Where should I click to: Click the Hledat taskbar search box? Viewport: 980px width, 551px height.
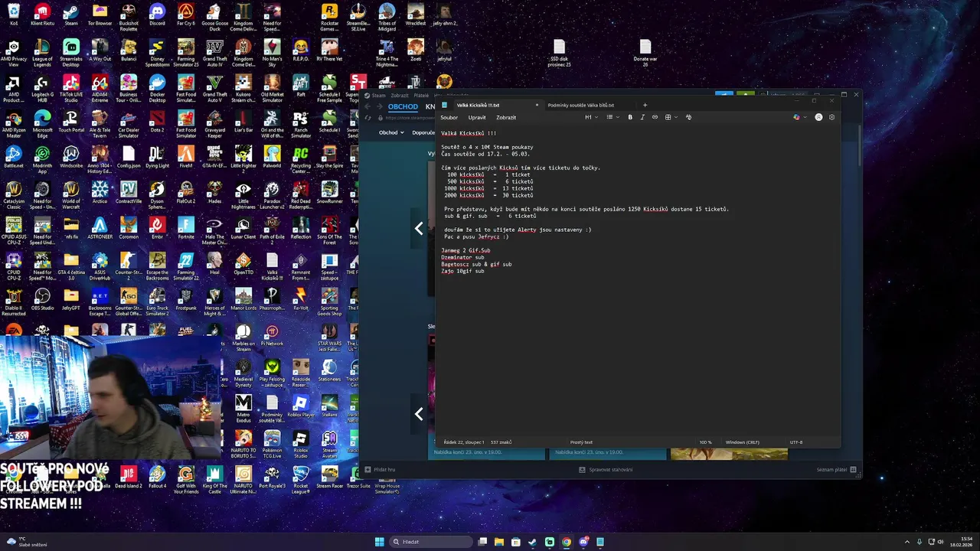pos(431,542)
